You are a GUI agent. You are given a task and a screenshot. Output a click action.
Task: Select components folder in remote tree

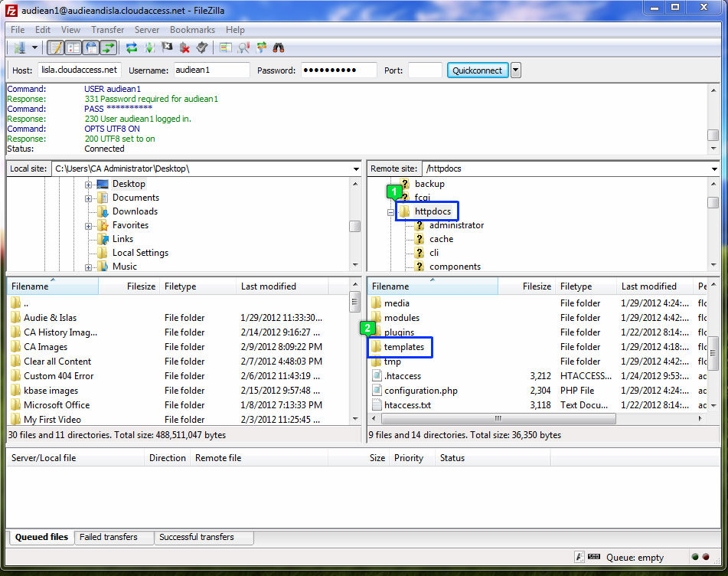(x=455, y=267)
